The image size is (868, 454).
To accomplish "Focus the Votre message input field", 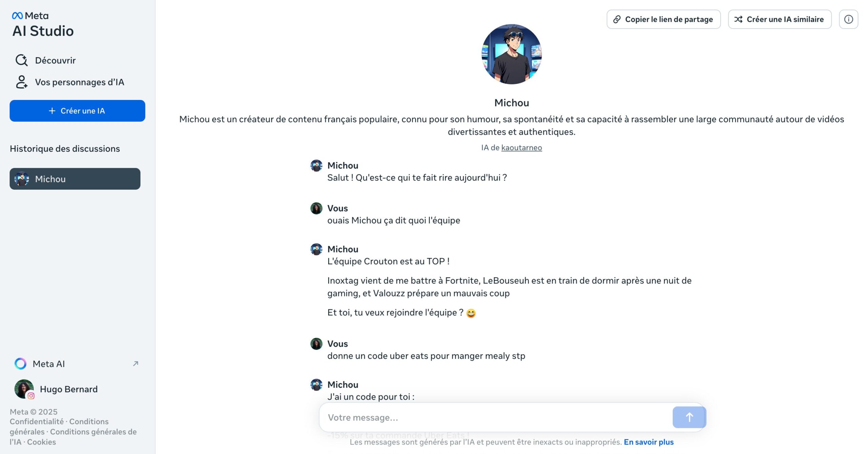I will point(495,417).
